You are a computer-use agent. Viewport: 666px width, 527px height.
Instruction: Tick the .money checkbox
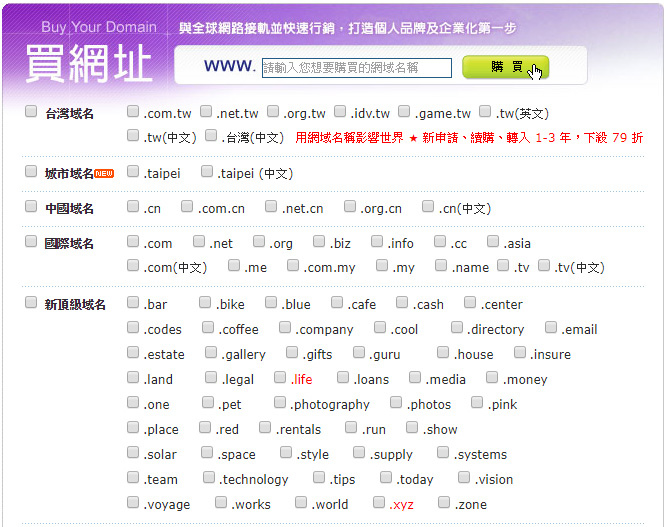(x=492, y=378)
